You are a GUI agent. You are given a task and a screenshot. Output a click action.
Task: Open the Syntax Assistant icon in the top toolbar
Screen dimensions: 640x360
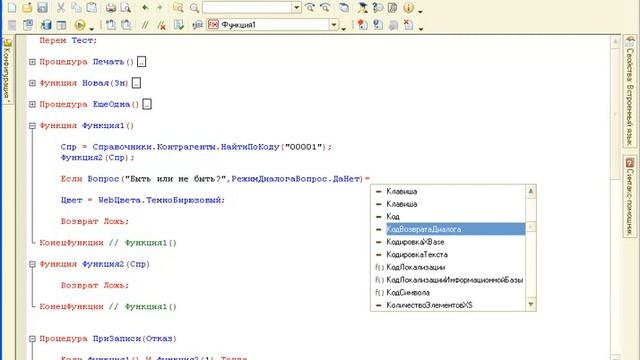point(362,7)
